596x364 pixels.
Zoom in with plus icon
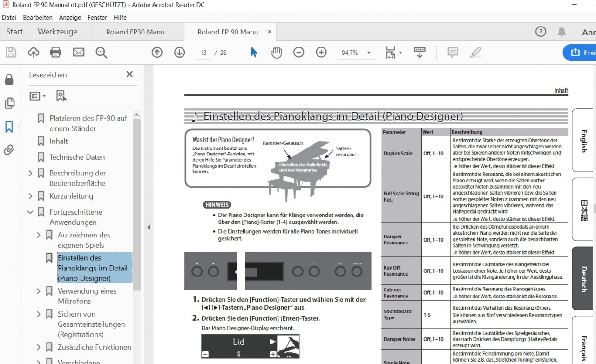pyautogui.click(x=321, y=53)
